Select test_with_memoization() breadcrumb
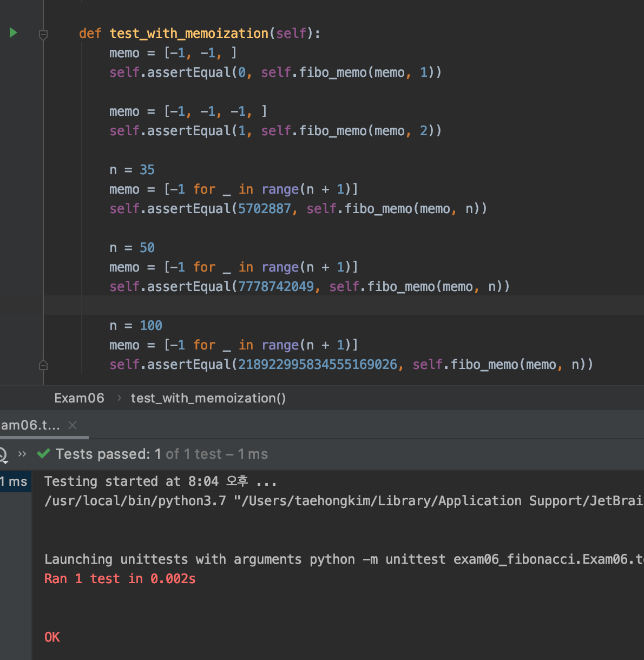644x660 pixels. point(208,398)
